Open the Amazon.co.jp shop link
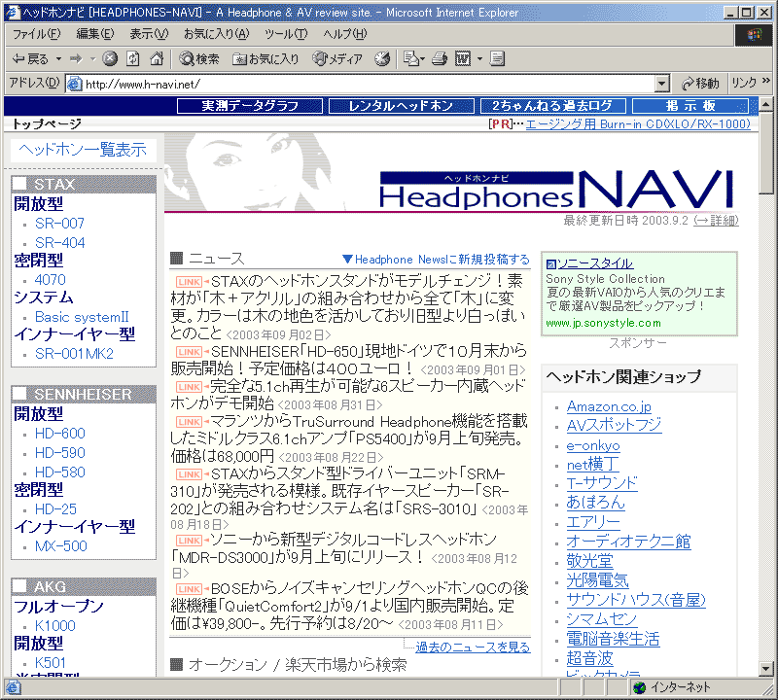The width and height of the screenshot is (778, 700). (x=609, y=406)
